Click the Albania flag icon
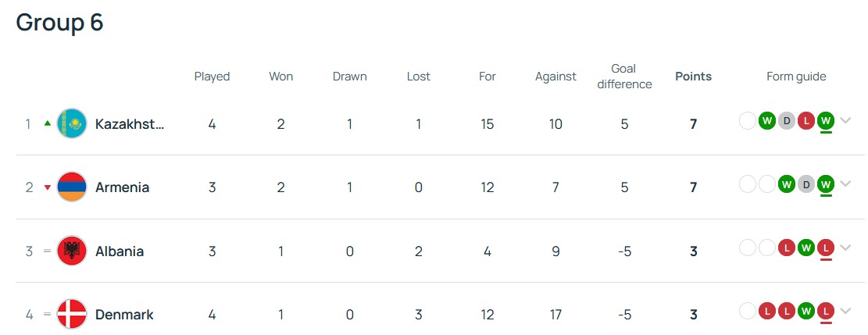 tap(72, 251)
